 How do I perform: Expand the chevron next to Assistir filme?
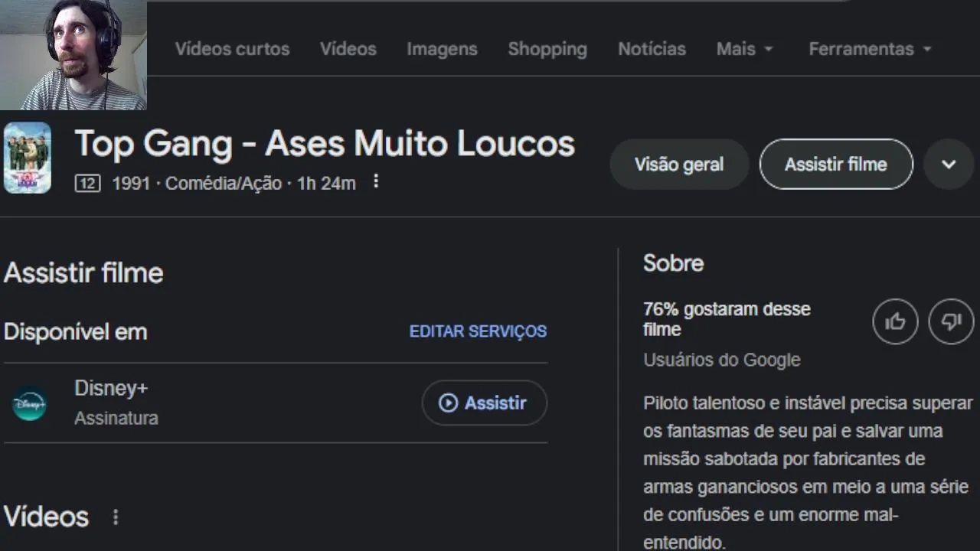click(x=949, y=164)
